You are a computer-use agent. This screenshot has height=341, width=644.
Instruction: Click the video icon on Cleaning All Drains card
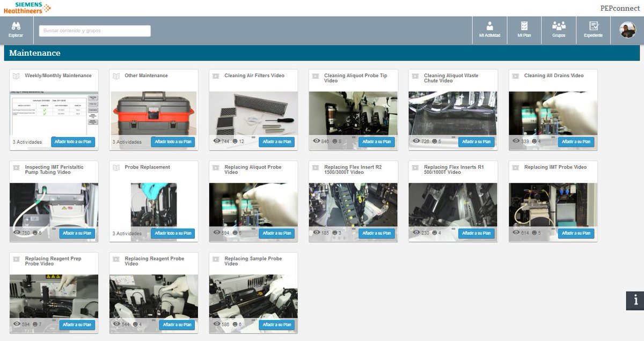coord(516,76)
